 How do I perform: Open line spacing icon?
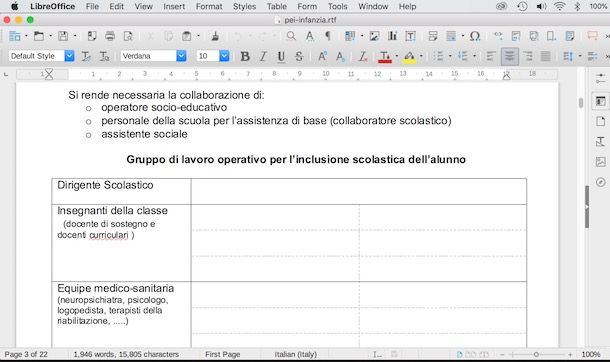coord(568,56)
